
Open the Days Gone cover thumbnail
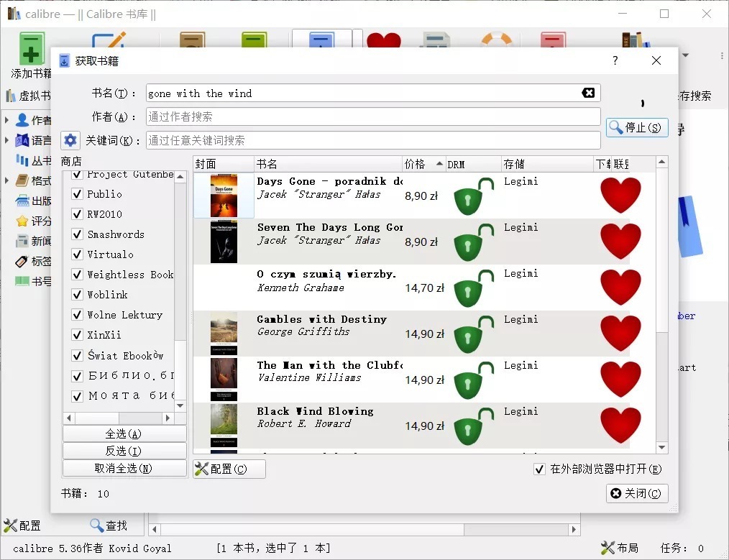pyautogui.click(x=224, y=196)
